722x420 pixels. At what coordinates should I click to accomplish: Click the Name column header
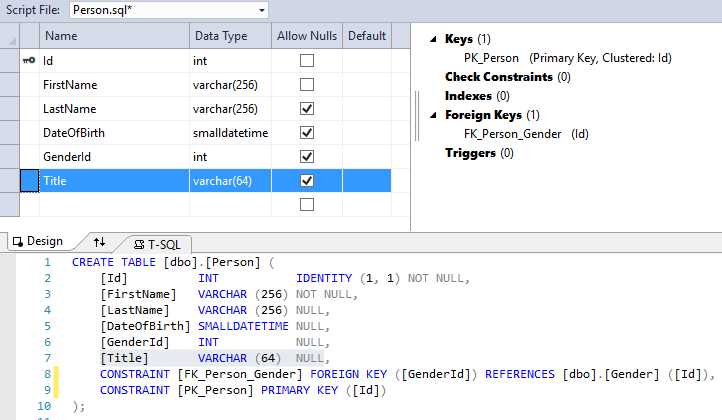[x=115, y=36]
